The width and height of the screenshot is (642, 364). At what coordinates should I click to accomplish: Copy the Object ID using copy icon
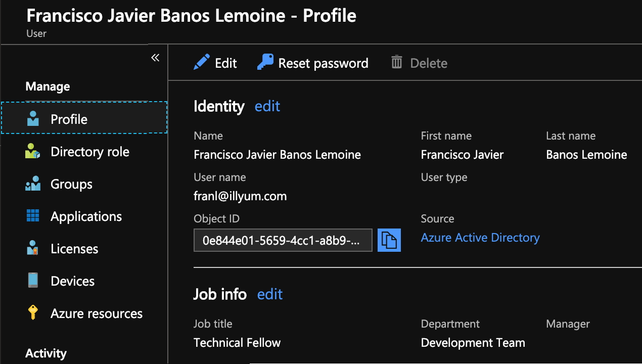tap(389, 240)
